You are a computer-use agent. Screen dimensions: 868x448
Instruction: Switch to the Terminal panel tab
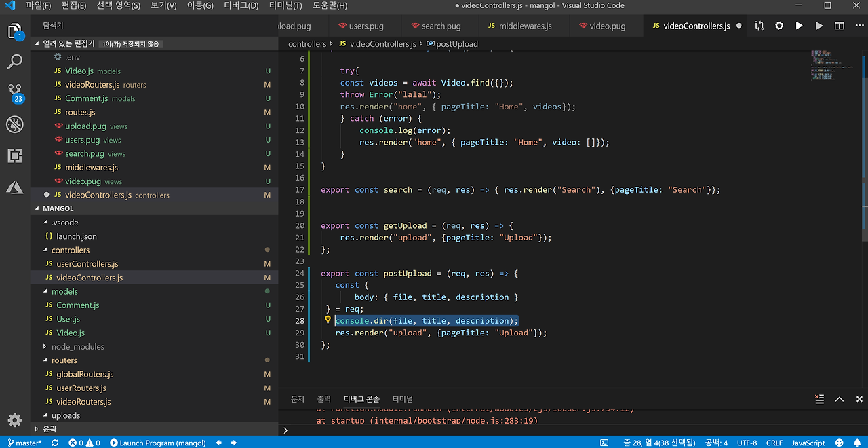click(402, 399)
